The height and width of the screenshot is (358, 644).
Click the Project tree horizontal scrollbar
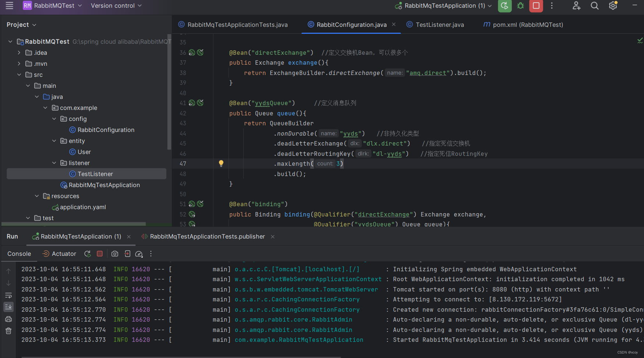74,224
